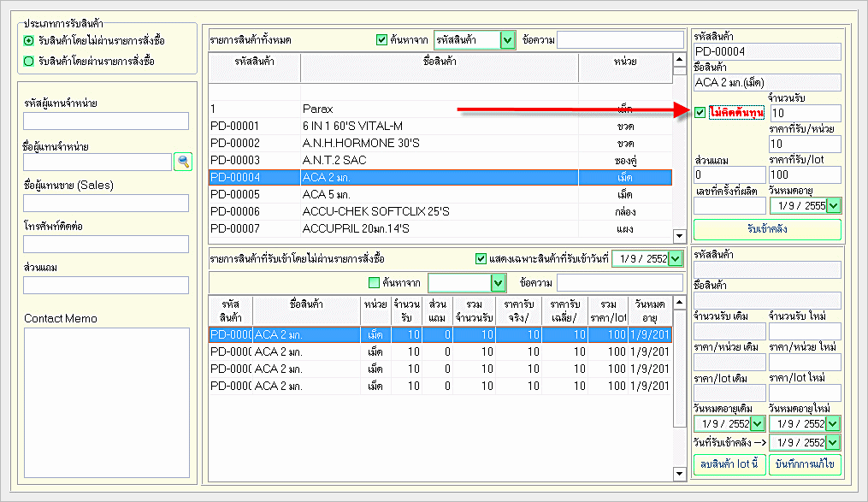
Task: Click the magnifier search icon beside ชื่อผู้แทนจำหน่าย
Action: click(182, 162)
